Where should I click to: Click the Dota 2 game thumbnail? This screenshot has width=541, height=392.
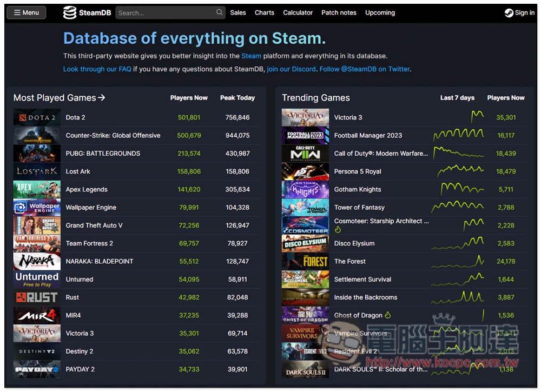[37, 117]
